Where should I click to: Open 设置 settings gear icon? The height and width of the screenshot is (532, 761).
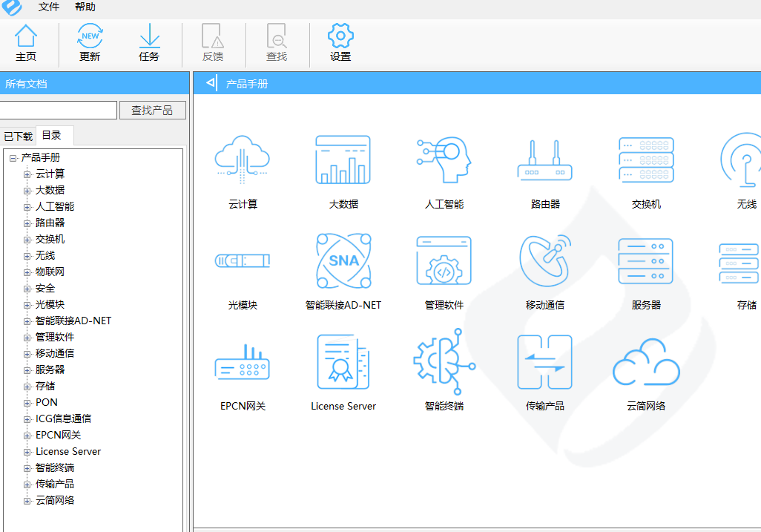point(340,43)
